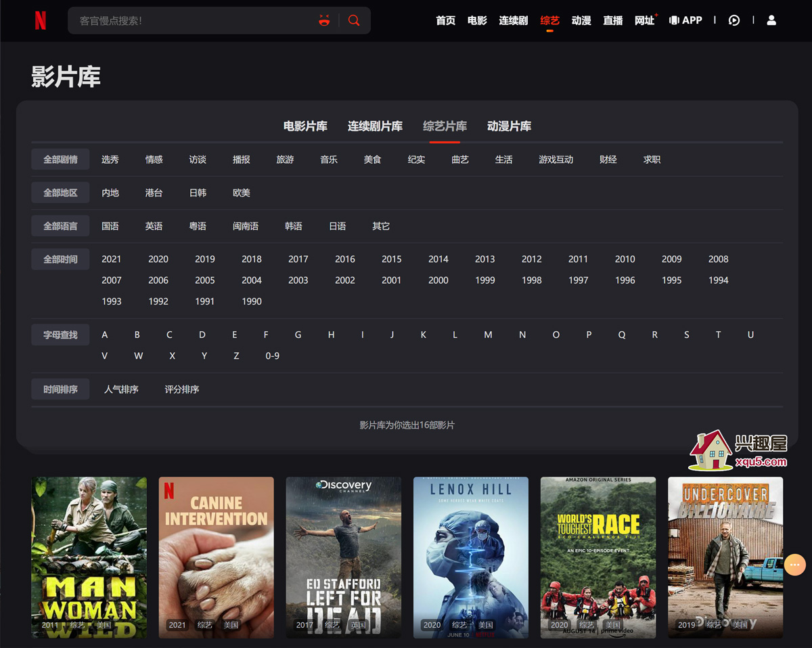812x648 pixels.
Task: Filter genre by 美食
Action: (x=373, y=160)
